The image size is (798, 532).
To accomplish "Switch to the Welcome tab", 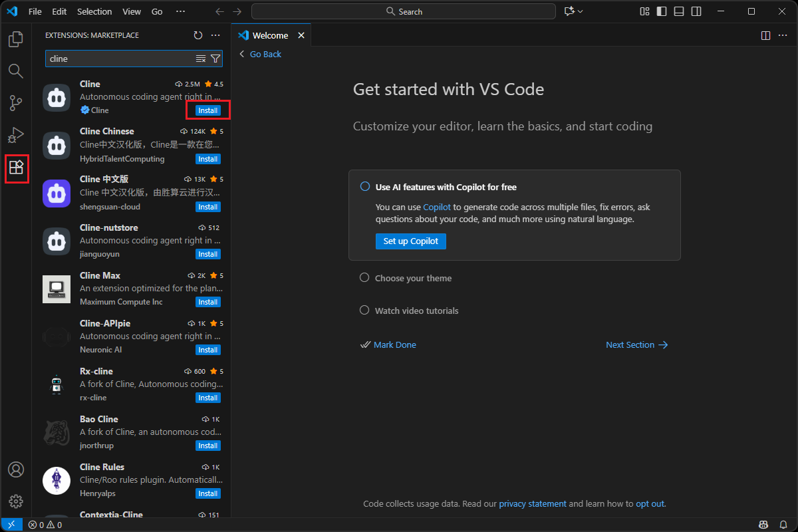I will pos(270,35).
